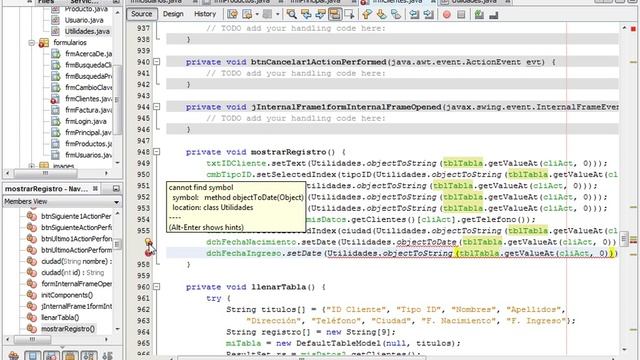Collapse llenarTabla method fold at 960

point(156,287)
